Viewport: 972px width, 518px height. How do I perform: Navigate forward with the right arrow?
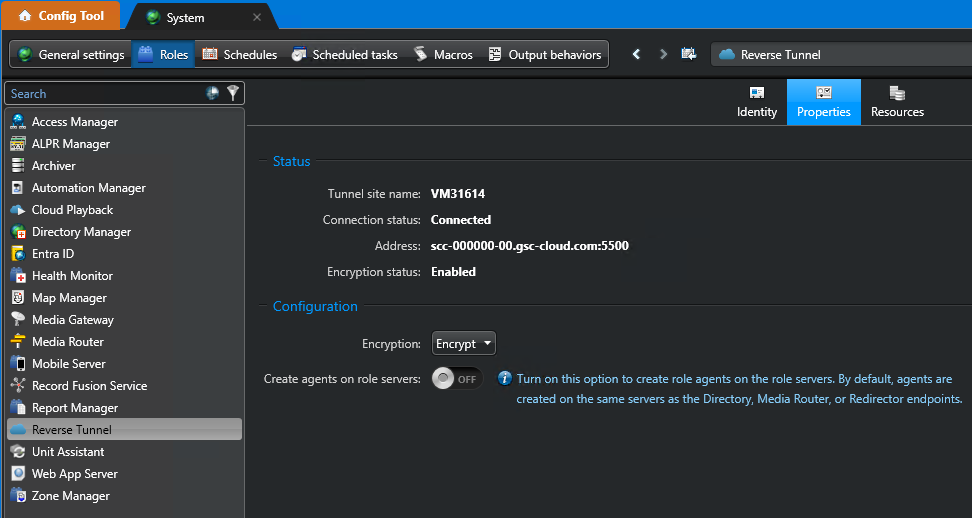(662, 54)
